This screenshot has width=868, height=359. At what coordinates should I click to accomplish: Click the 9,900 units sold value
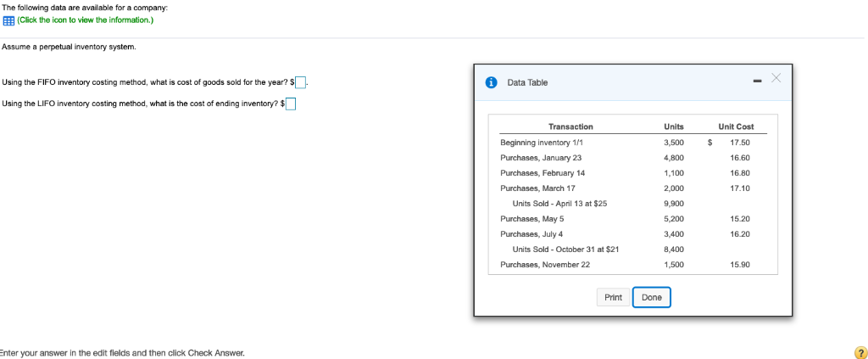pos(674,204)
